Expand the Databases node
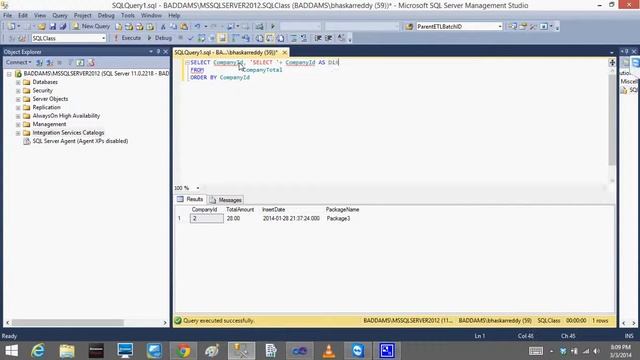 pyautogui.click(x=18, y=82)
